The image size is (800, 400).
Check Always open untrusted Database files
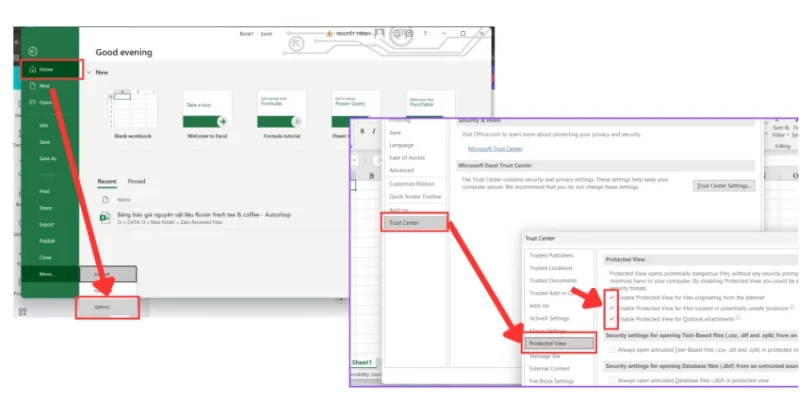pyautogui.click(x=612, y=381)
